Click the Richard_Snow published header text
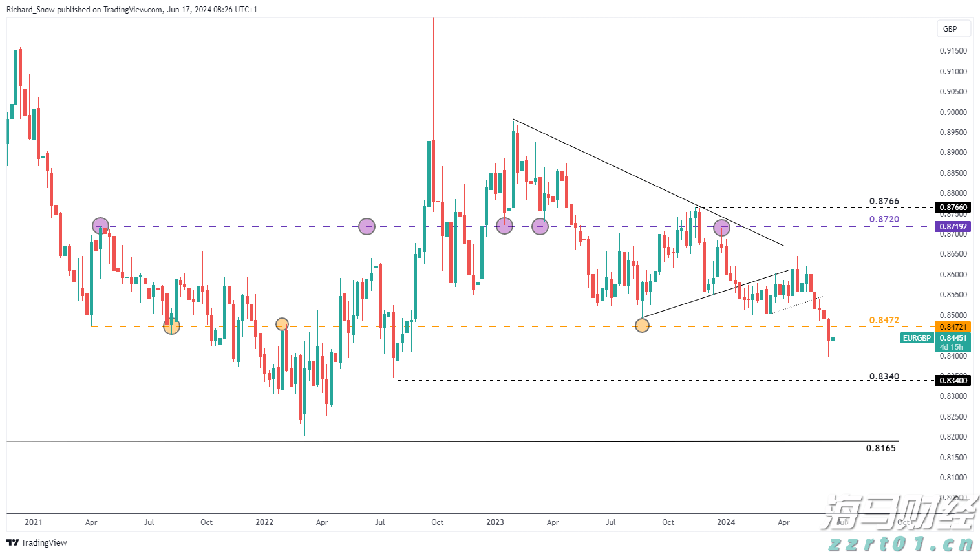980x554 pixels. tap(132, 10)
